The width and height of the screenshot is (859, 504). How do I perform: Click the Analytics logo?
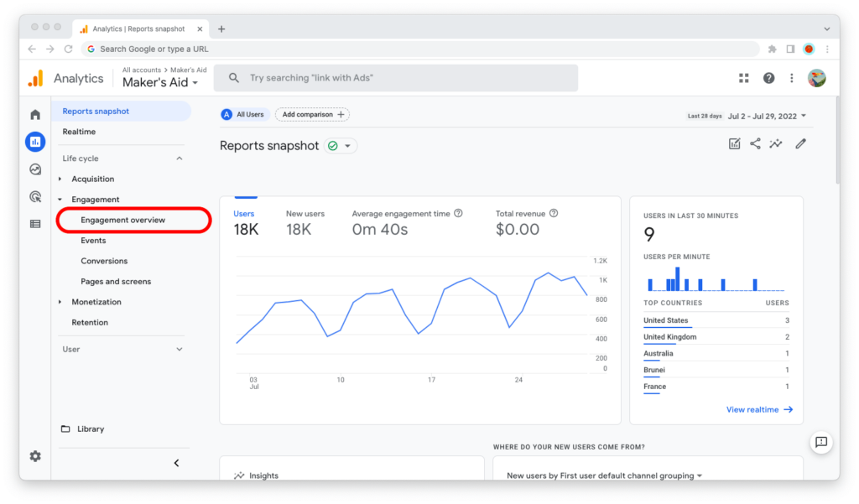click(x=35, y=78)
